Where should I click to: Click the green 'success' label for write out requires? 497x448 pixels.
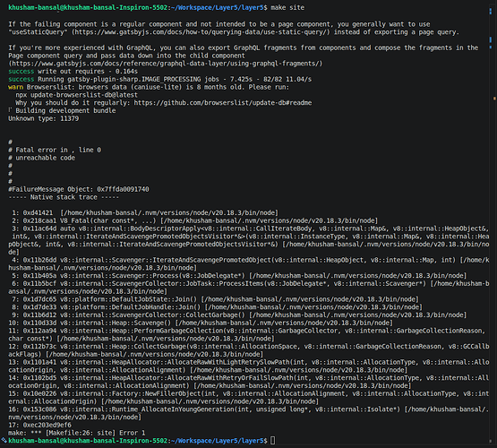(x=21, y=72)
